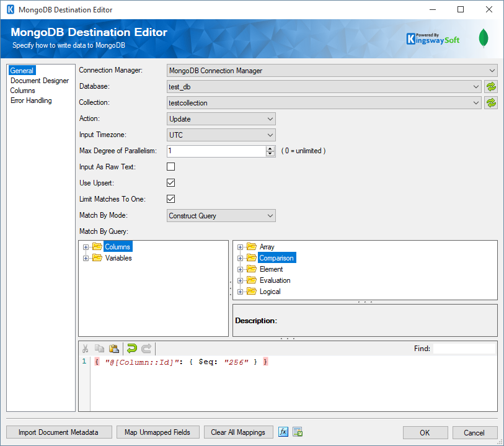Click Clear All Mappings button
504x446 pixels.
tap(238, 432)
